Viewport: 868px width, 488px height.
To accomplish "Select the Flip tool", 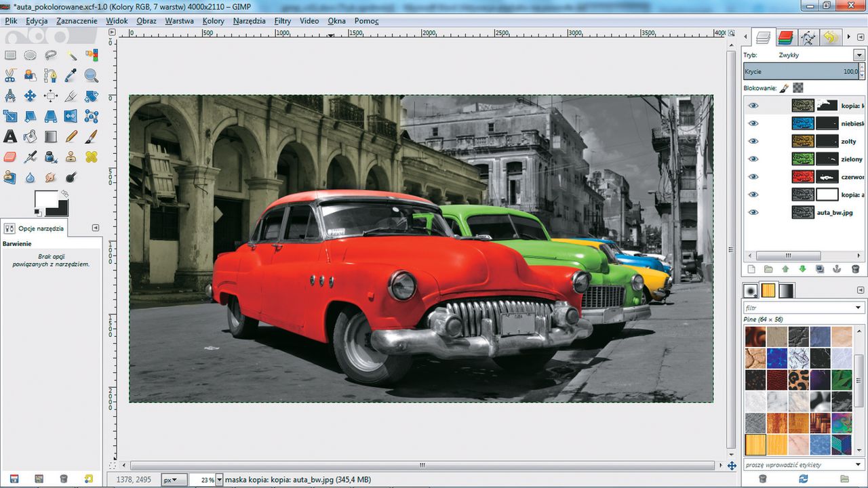I will (71, 116).
